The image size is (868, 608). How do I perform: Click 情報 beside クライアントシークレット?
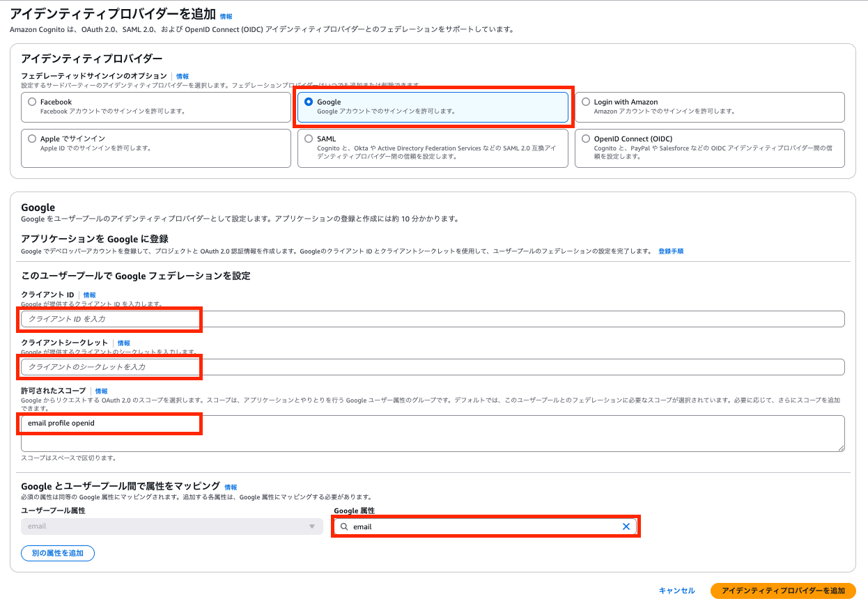pos(123,343)
